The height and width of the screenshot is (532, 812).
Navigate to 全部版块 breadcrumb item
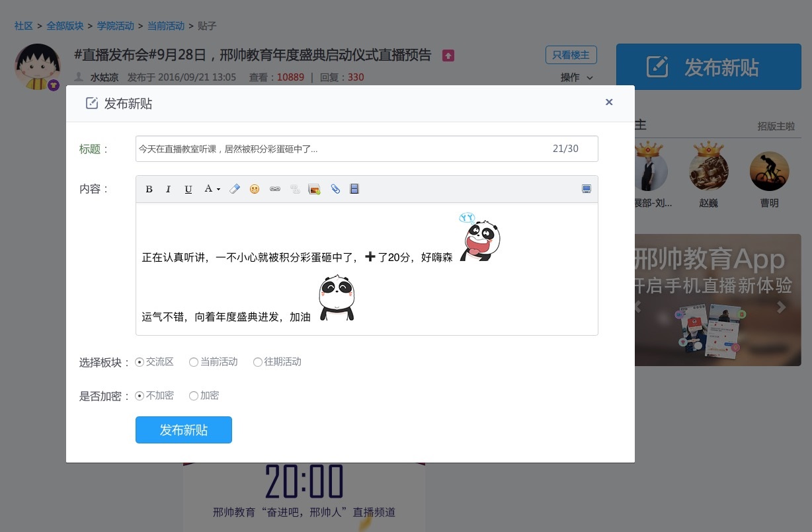pyautogui.click(x=64, y=26)
